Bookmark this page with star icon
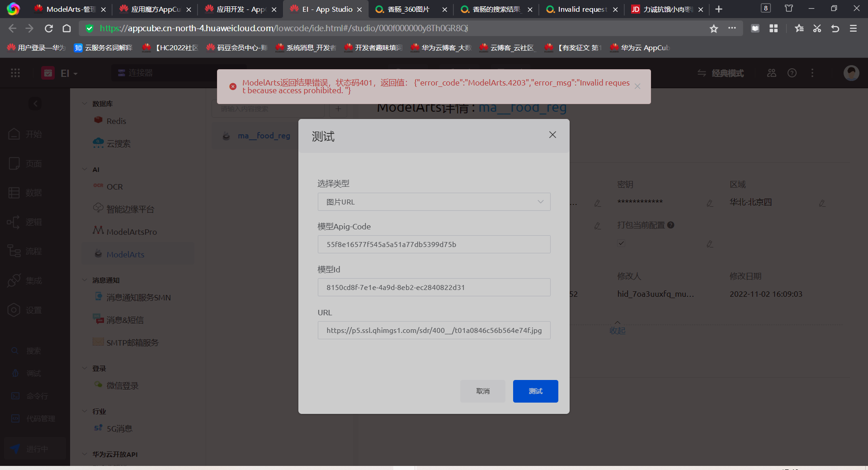Screen dimensions: 868x470 [x=714, y=28]
